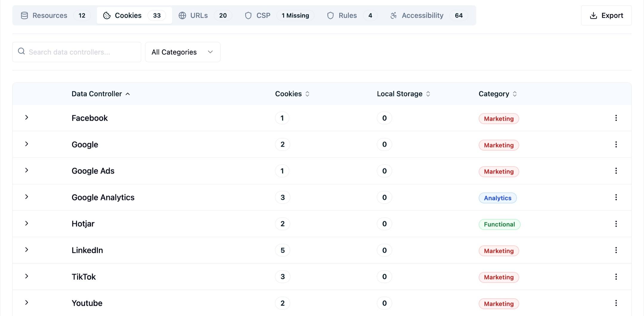Select the Hotjar controller name
The height and width of the screenshot is (316, 644).
click(83, 224)
